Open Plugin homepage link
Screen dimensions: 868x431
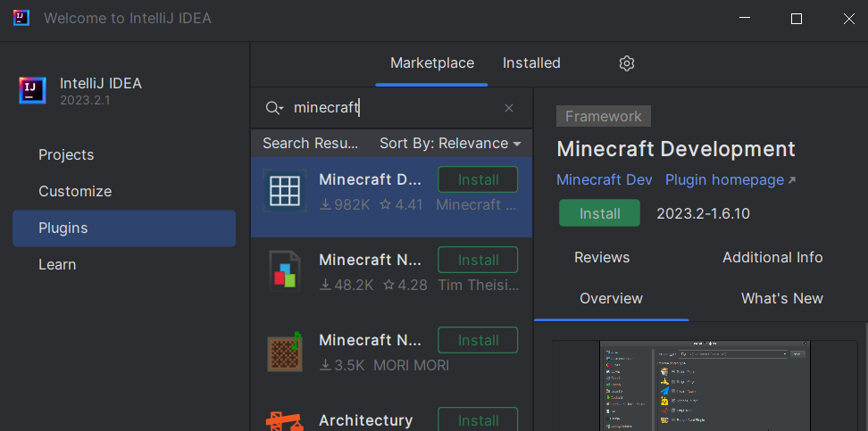click(x=730, y=180)
